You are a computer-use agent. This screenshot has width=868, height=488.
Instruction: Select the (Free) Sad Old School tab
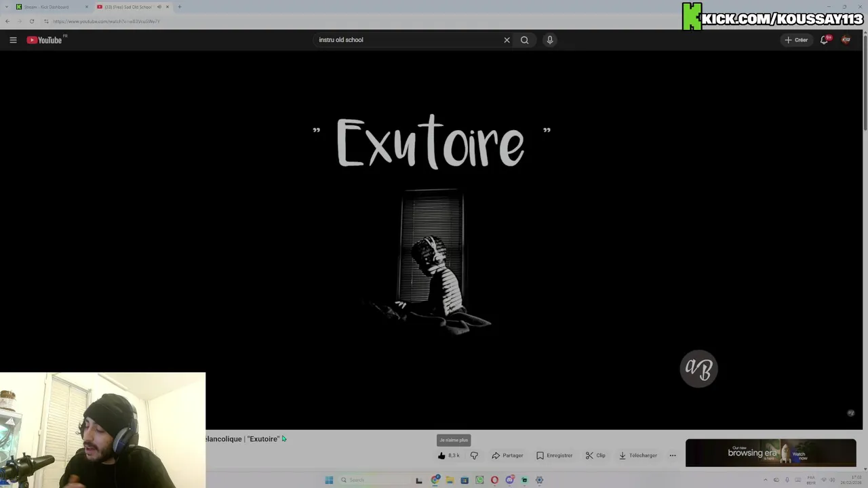click(127, 7)
